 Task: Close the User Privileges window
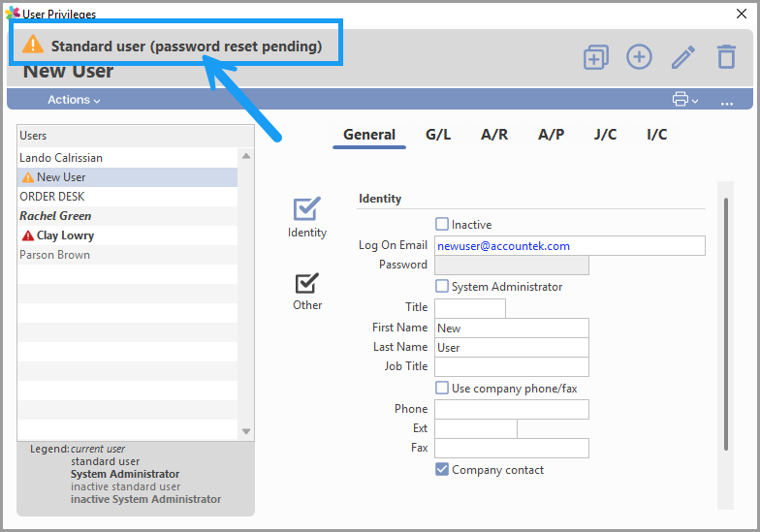[x=741, y=14]
